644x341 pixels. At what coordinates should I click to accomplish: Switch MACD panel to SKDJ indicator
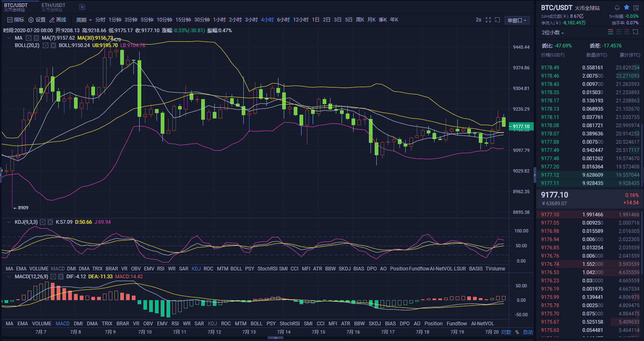point(375,324)
